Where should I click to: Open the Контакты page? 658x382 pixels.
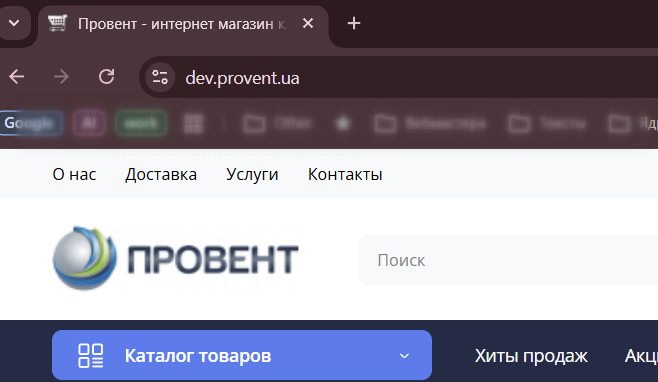click(345, 175)
